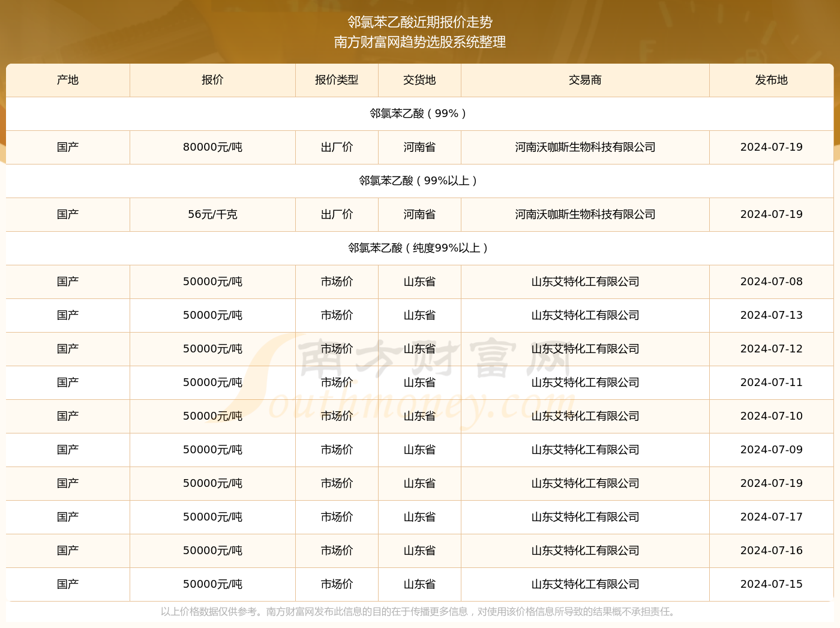Click 50000元/吨 in the 2024-07-15 row

point(212,584)
